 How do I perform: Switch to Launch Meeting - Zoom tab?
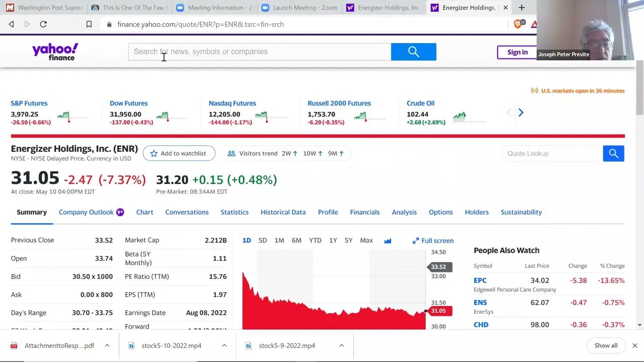[299, 8]
